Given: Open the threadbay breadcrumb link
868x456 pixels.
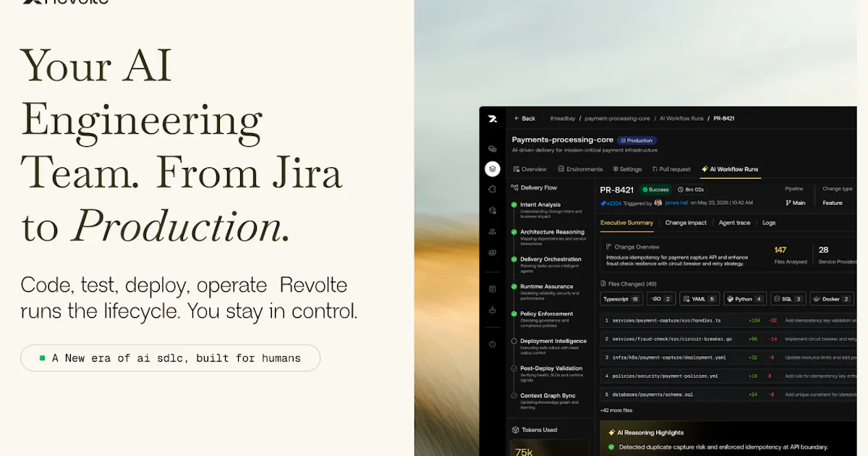Looking at the screenshot, I should (x=562, y=118).
